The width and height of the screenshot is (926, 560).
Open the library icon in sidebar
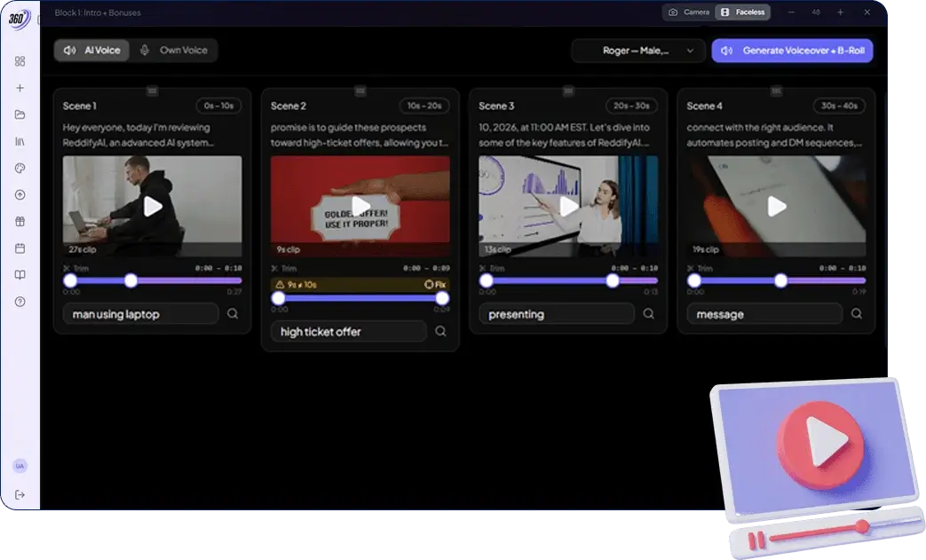pyautogui.click(x=20, y=142)
